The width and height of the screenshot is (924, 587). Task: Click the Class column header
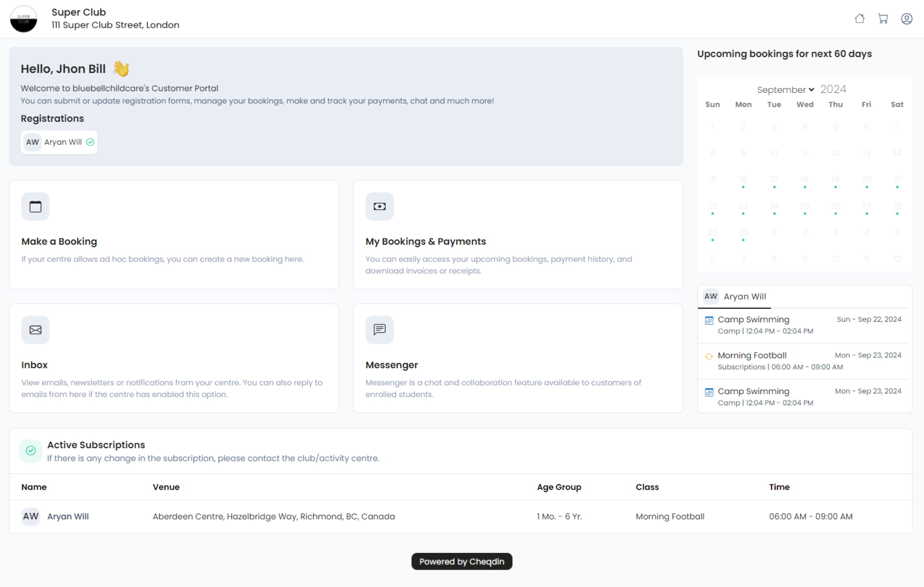(647, 487)
